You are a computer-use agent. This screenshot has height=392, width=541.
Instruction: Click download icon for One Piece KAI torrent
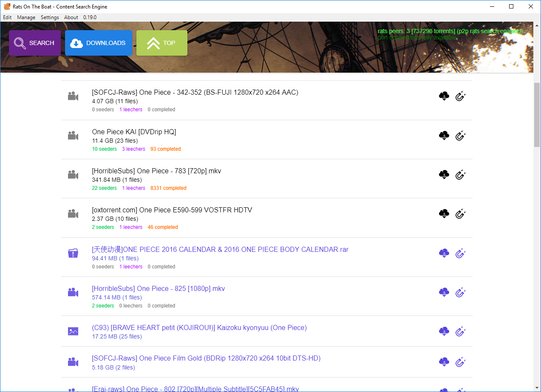(x=444, y=135)
